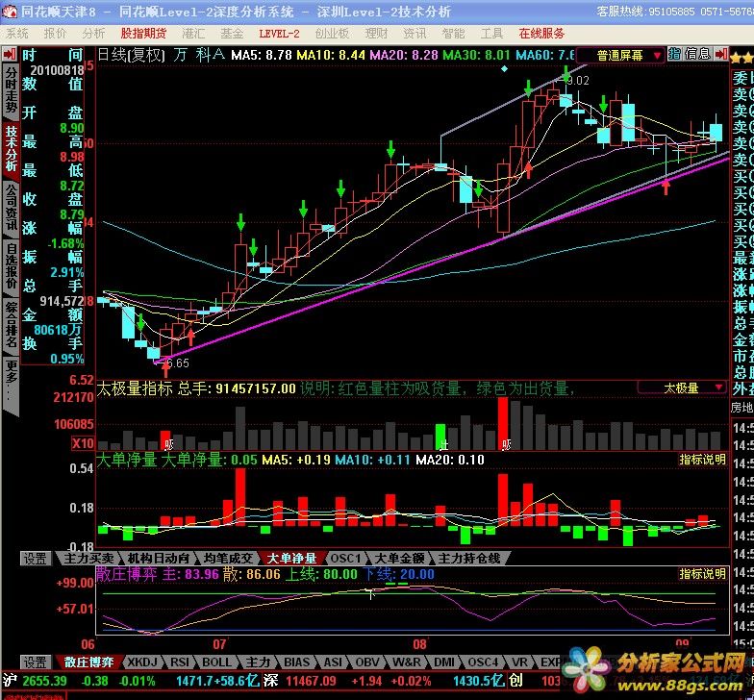Switch to OBV bottom tab
The image size is (754, 700).
tap(367, 662)
